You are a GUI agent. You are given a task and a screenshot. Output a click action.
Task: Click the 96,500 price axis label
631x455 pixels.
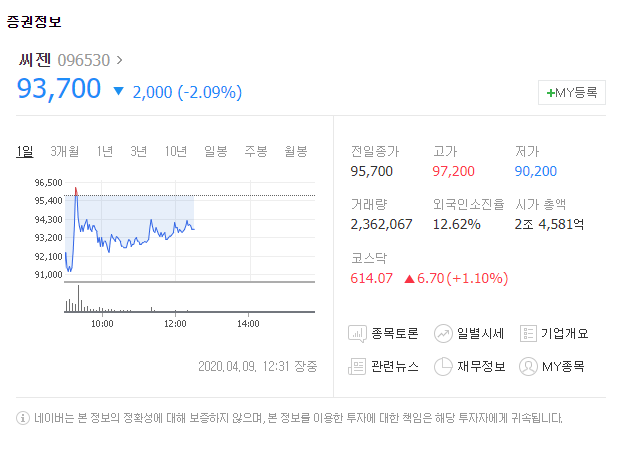coord(48,183)
